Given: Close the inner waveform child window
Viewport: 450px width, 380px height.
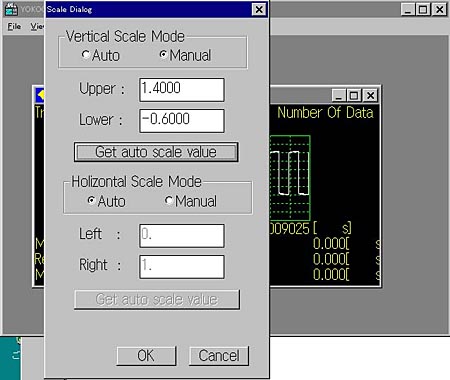Looking at the screenshot, I should (370, 96).
